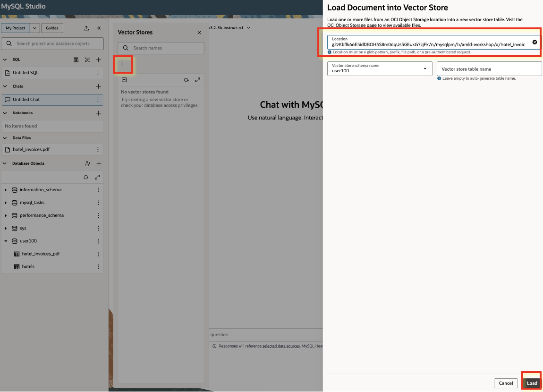Collapse the user100 schema
Image resolution: width=543 pixels, height=392 pixels.
(6, 241)
